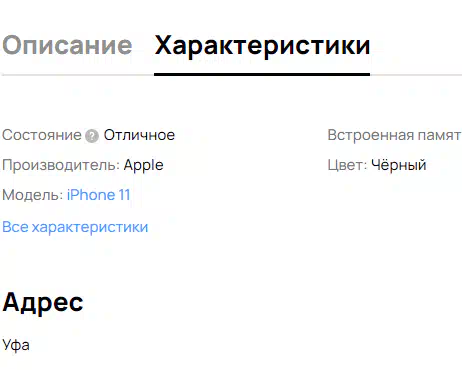Image resolution: width=462 pixels, height=370 pixels.
Task: Click the black underline beneath Характеристики
Action: click(262, 74)
